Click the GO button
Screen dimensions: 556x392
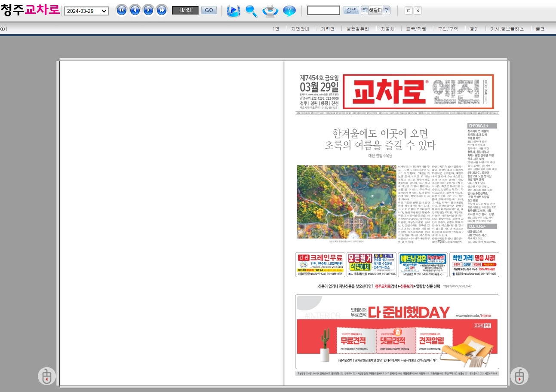coord(209,10)
